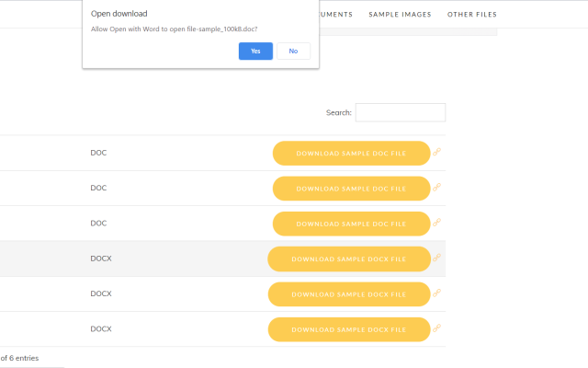The height and width of the screenshot is (368, 588).
Task: Download the sample DOCX file in highlighted row
Action: click(349, 259)
